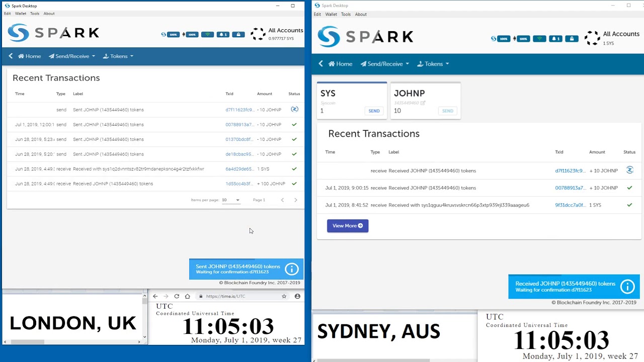This screenshot has height=362, width=644.
Task: Select the JOHNP token card
Action: click(425, 101)
